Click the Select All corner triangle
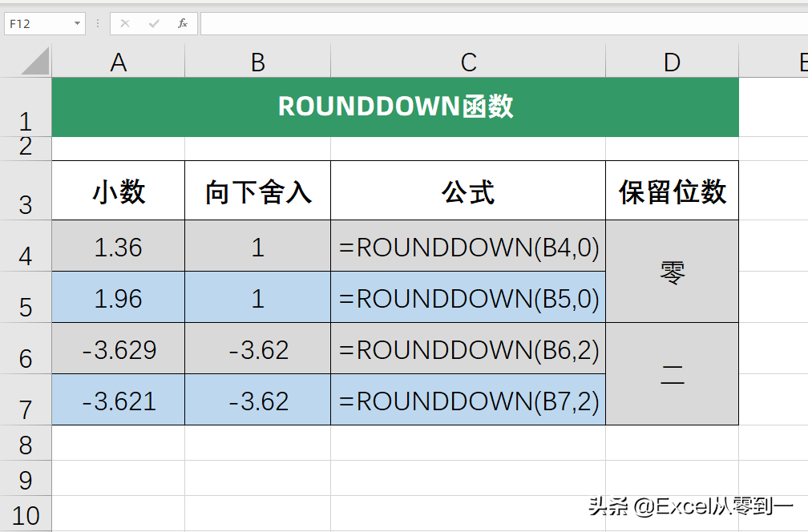 (x=34, y=61)
